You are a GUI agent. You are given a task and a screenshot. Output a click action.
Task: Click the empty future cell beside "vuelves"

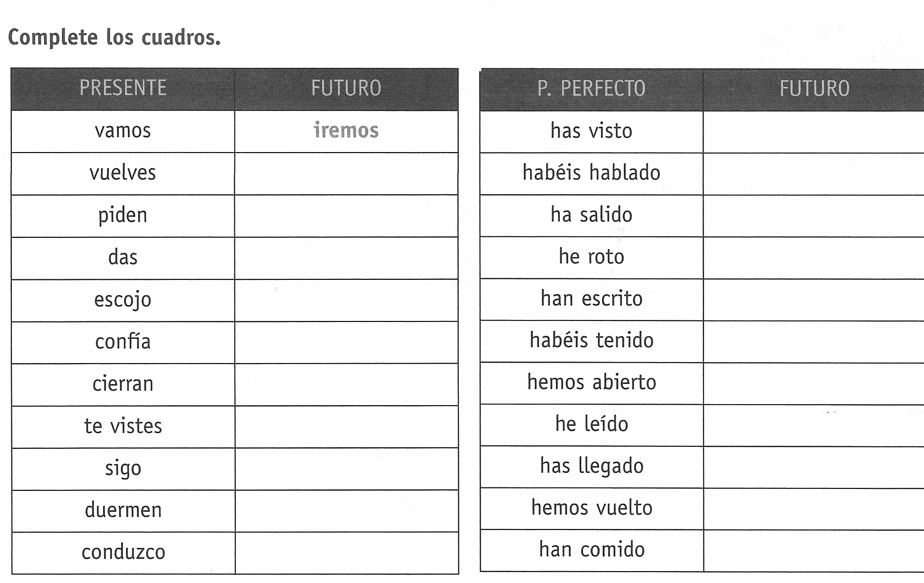346,174
